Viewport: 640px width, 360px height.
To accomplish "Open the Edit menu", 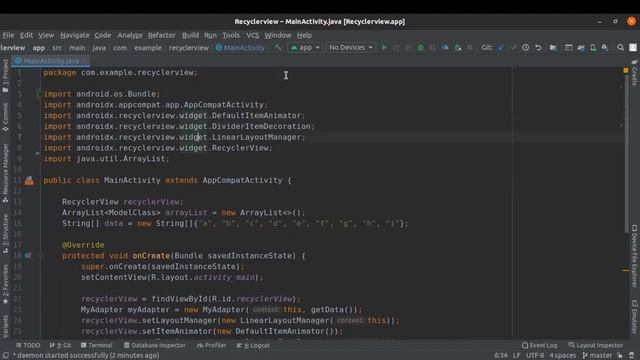I will coord(26,35).
